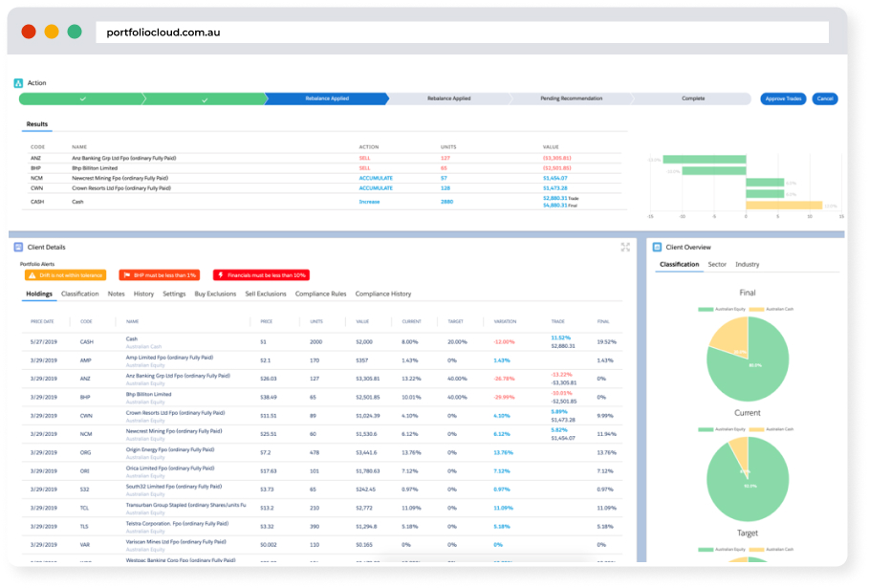Click the ACTION column header in Results
Screen dimensions: 869x588
[x=369, y=147]
